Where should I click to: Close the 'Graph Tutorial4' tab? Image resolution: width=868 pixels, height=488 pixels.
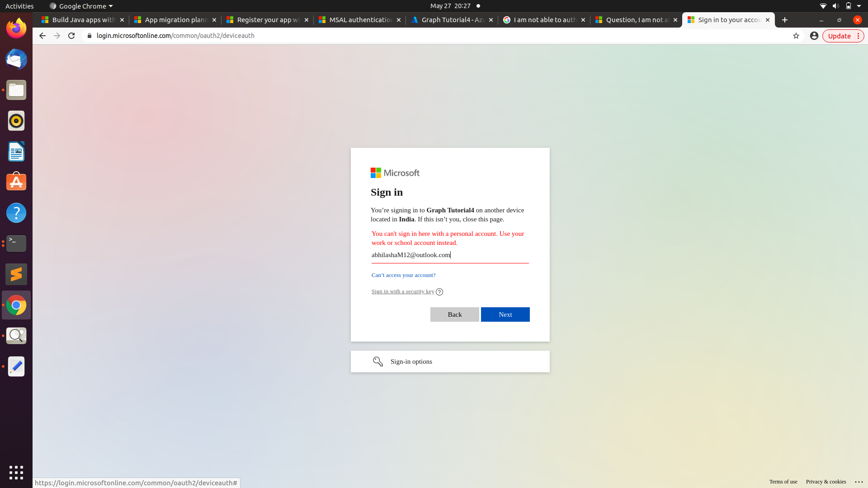491,20
